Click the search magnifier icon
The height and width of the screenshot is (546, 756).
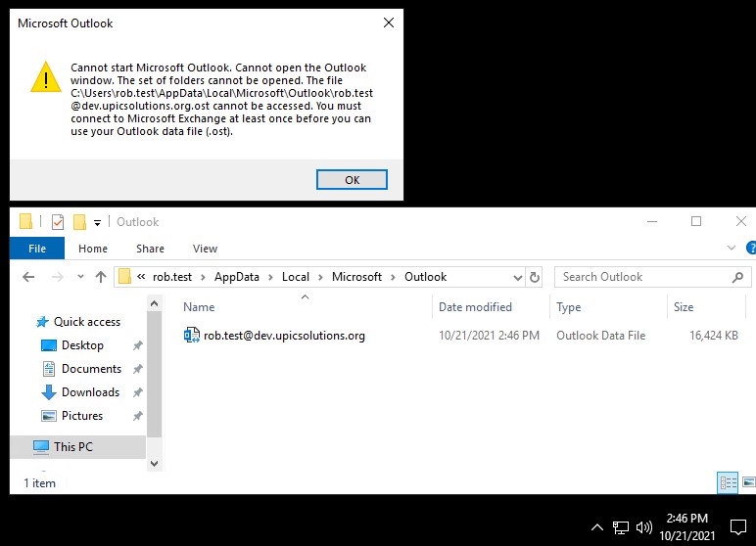coord(737,277)
